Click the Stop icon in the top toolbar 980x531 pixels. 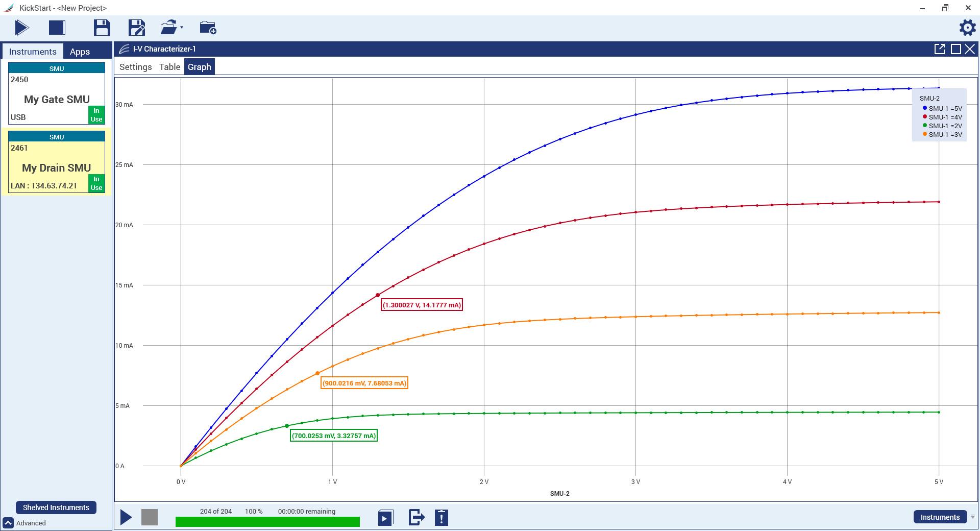[57, 28]
